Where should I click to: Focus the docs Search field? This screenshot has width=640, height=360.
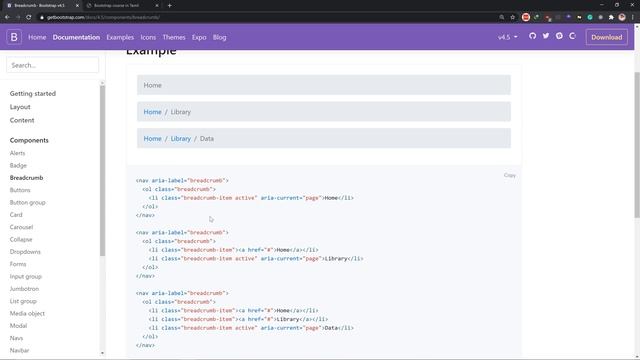click(53, 65)
